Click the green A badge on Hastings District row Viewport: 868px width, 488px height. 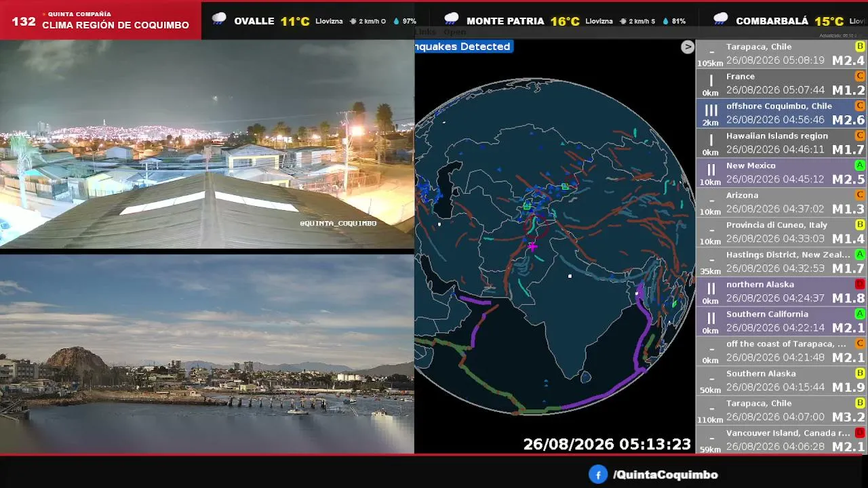pos(860,254)
